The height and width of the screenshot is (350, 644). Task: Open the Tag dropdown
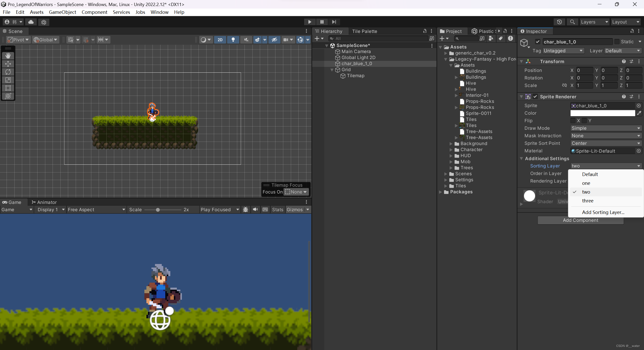pyautogui.click(x=563, y=51)
